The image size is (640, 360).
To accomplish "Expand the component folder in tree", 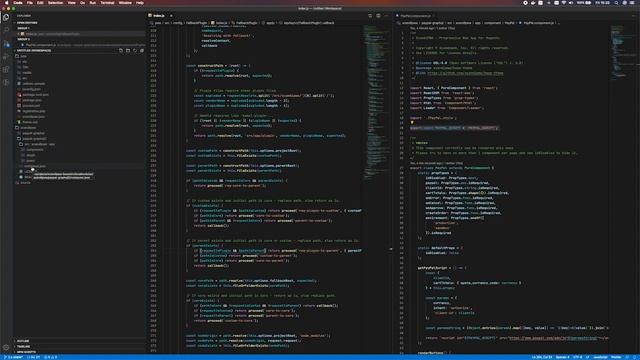I will 34,150.
